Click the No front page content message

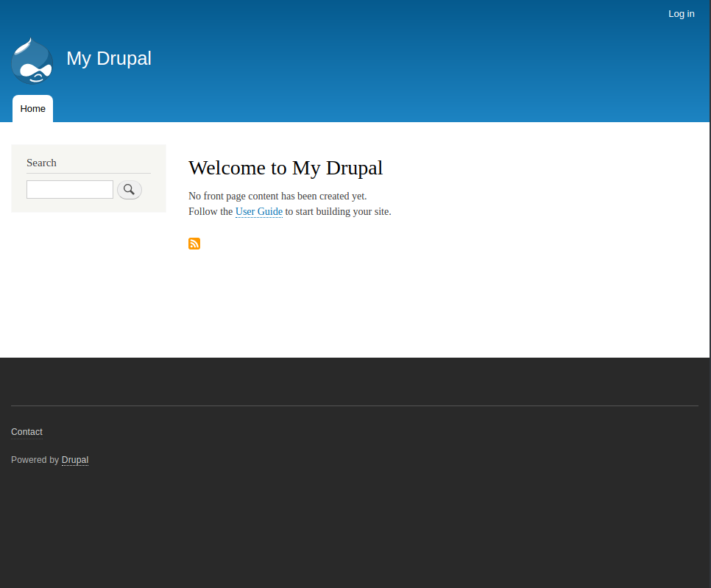[277, 196]
